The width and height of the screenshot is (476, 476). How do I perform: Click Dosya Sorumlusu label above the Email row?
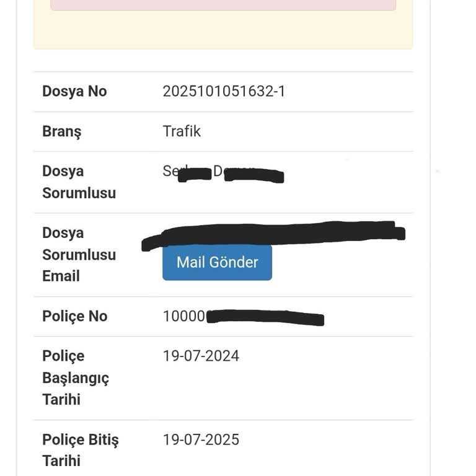[79, 182]
